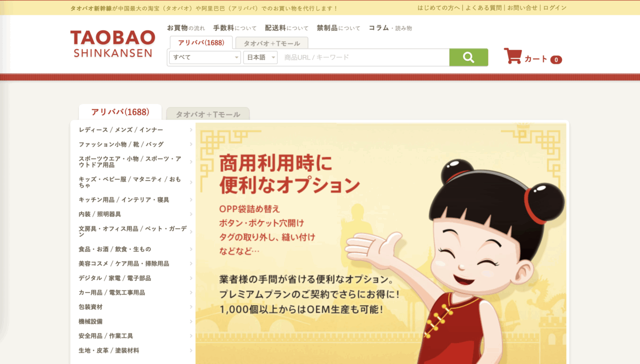Click the よくある質問 link
Image resolution: width=640 pixels, height=364 pixels.
(483, 8)
